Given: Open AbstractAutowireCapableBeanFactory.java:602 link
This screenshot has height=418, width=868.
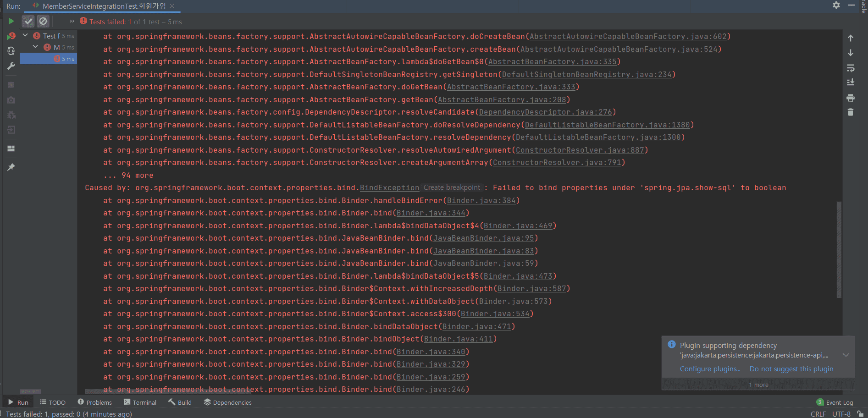Looking at the screenshot, I should point(628,37).
